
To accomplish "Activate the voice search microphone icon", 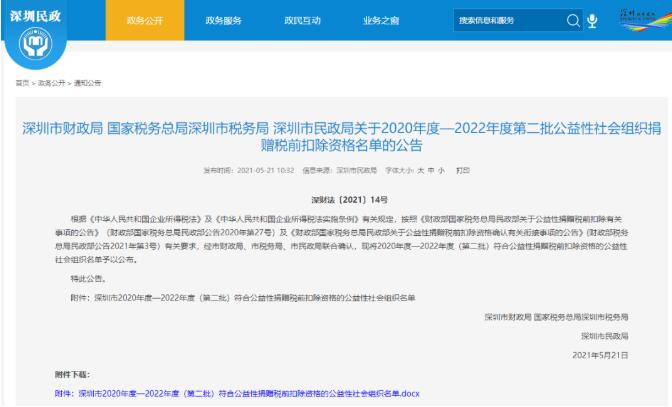I will 592,20.
